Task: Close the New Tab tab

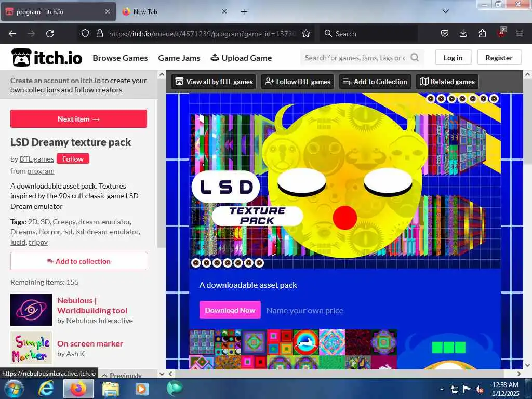Action: [x=224, y=11]
